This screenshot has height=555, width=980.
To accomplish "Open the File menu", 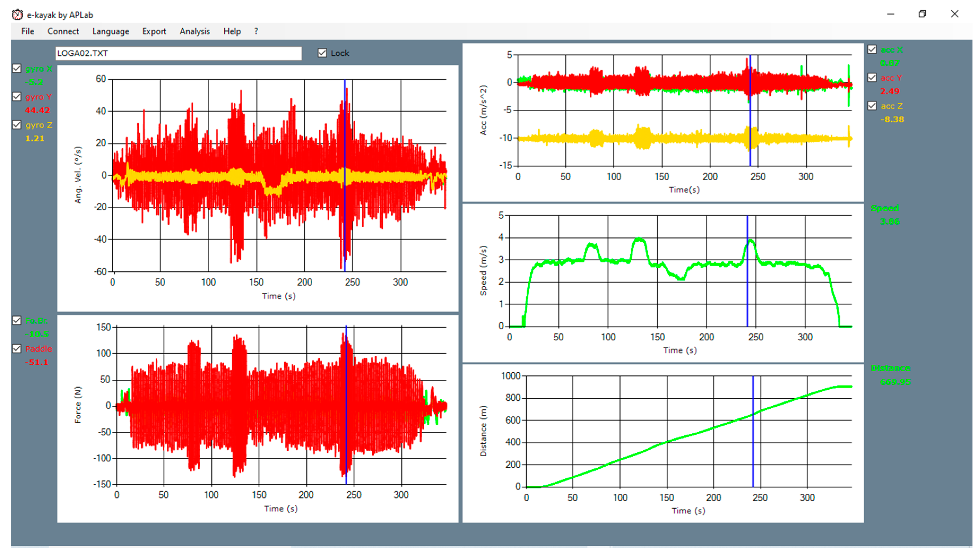I will click(27, 31).
